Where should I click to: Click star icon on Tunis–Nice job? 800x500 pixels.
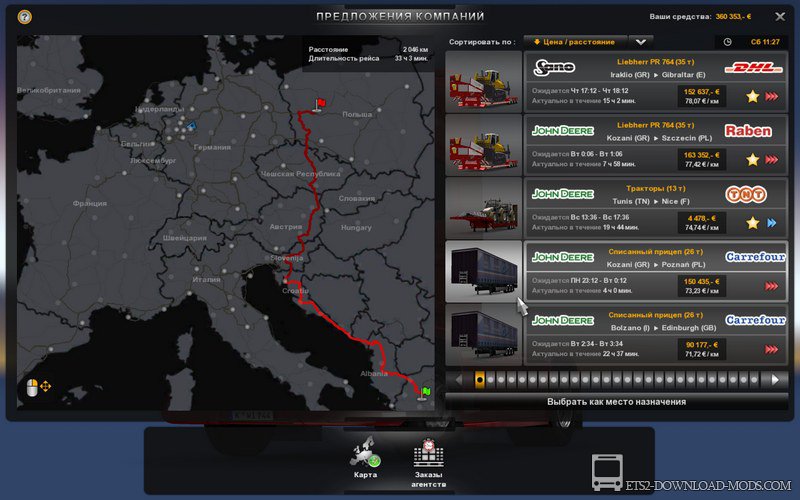753,223
